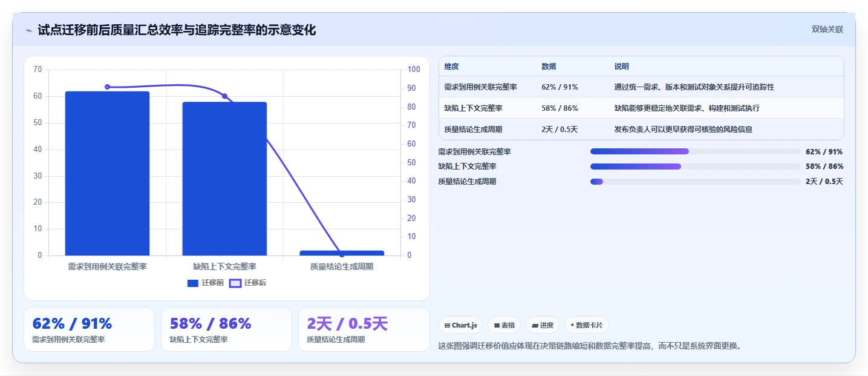
Task: Click the line point above 缺陷上下文完整率 bar
Action: click(x=224, y=96)
